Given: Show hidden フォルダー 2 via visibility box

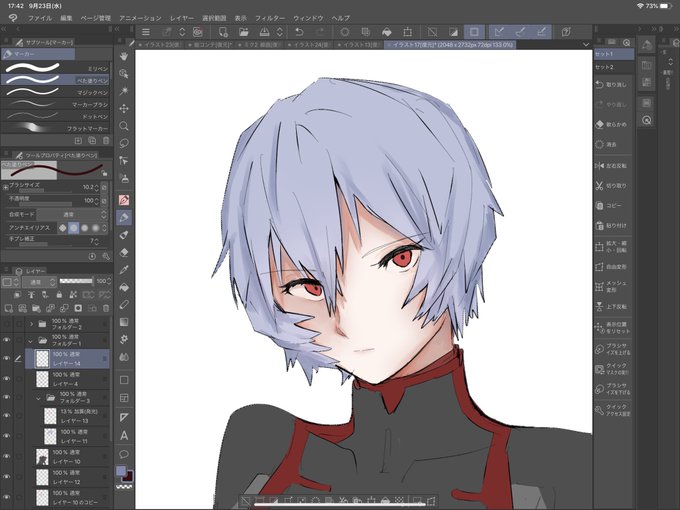Looking at the screenshot, I should tap(7, 324).
